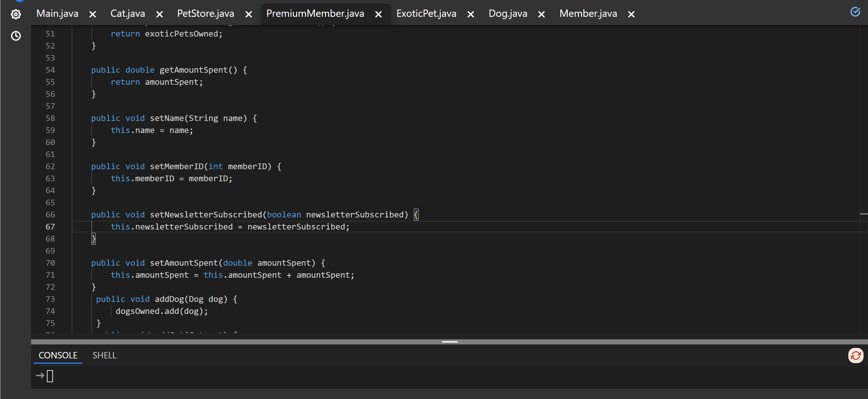Close the PetStore.java tab
Viewport: 868px width, 399px height.
coord(249,14)
